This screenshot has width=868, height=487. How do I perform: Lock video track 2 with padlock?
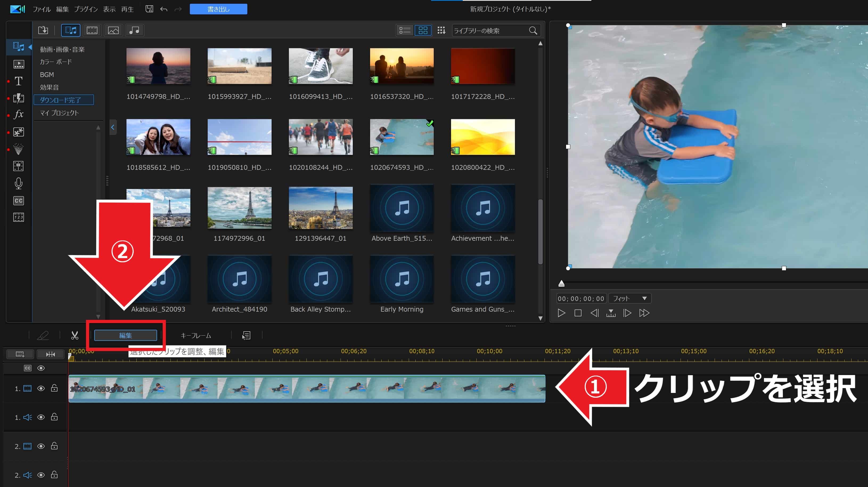tap(54, 446)
